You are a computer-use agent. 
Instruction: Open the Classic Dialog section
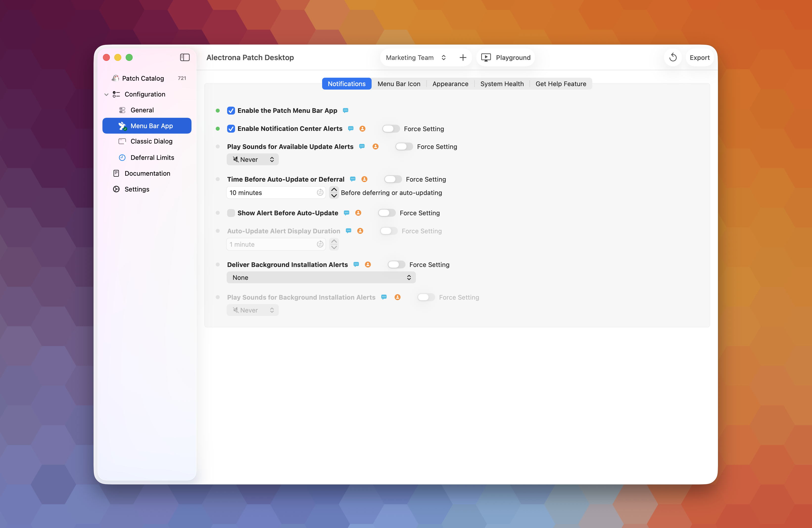point(147,141)
